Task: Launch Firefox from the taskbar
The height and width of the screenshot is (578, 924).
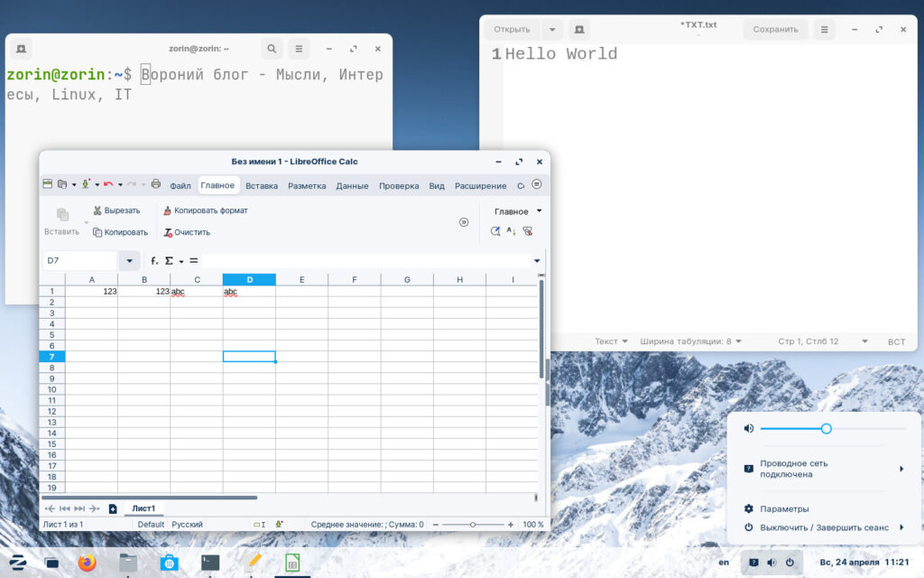Action: pos(87,563)
